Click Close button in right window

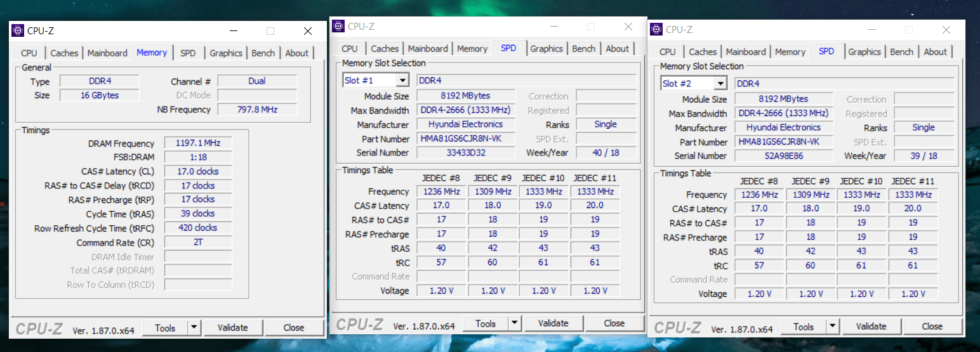point(932,327)
